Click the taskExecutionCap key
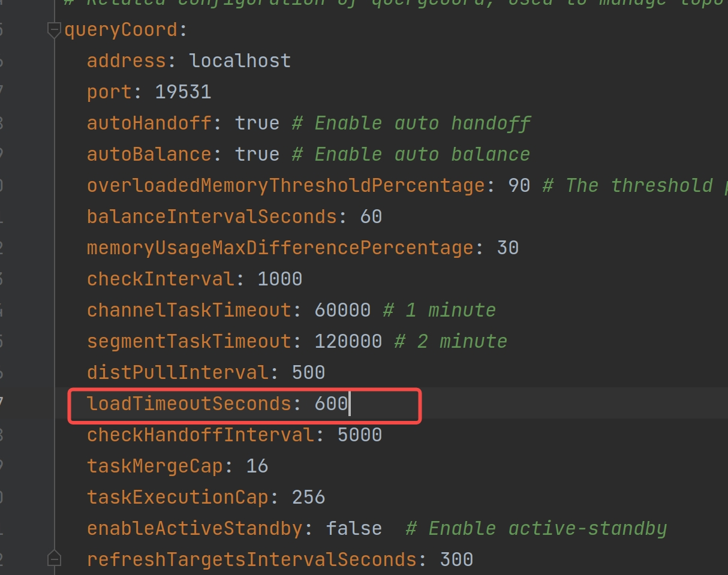This screenshot has height=575, width=728. (x=178, y=497)
